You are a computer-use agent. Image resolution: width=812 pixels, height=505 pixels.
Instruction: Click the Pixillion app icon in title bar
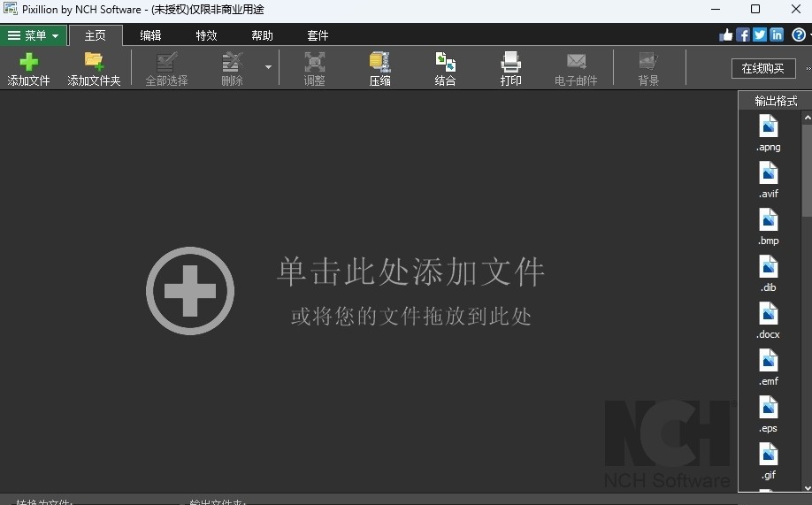pyautogui.click(x=11, y=9)
